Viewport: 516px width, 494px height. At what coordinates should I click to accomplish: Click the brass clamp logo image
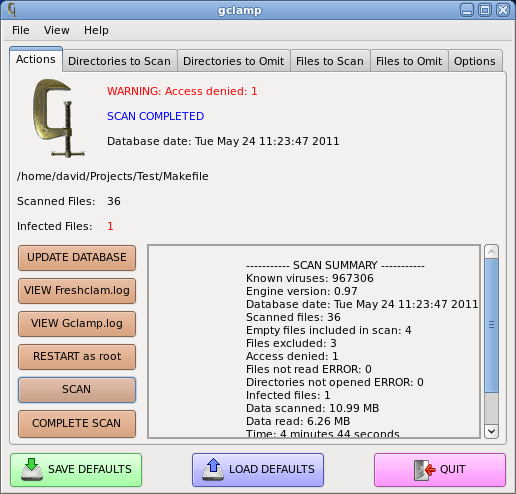pyautogui.click(x=59, y=118)
